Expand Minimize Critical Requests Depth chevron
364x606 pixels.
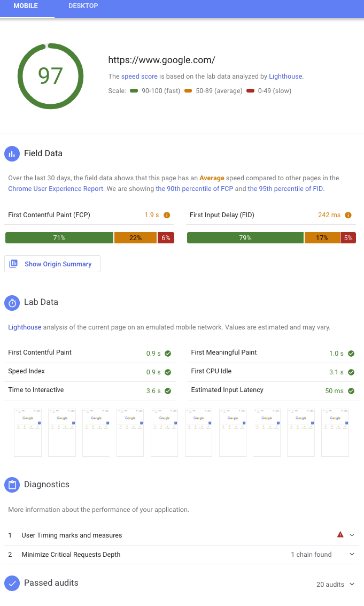click(352, 554)
